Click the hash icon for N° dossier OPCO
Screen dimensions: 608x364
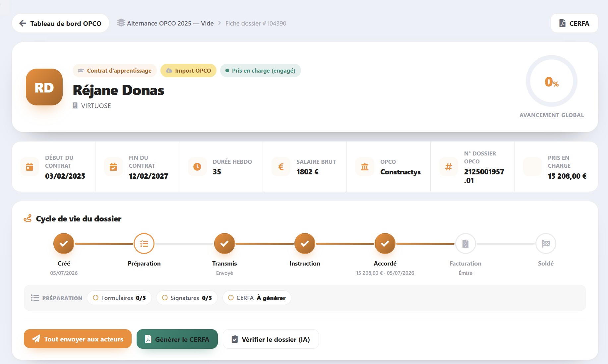tap(449, 167)
